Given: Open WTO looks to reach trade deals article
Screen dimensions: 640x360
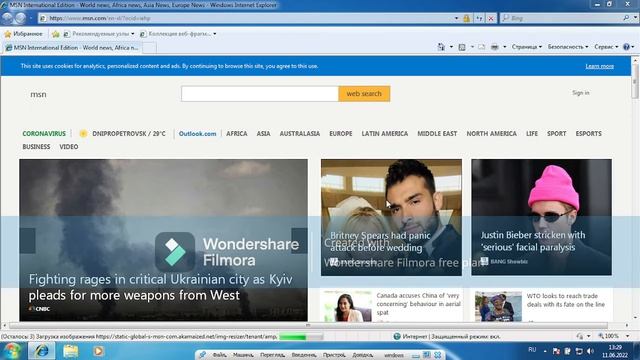Looking at the screenshot, I should 566,300.
